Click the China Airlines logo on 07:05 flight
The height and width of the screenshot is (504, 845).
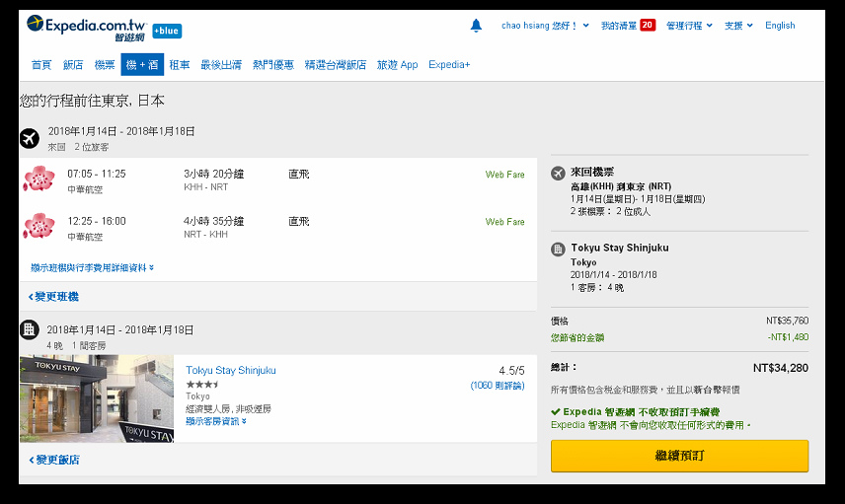pos(39,180)
